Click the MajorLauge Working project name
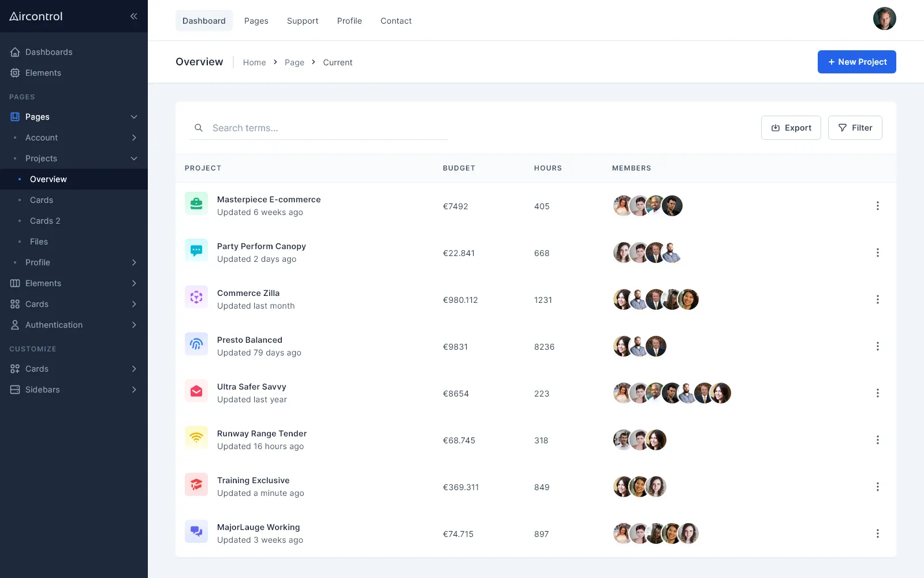Screen dimensions: 924x578 tap(259, 527)
